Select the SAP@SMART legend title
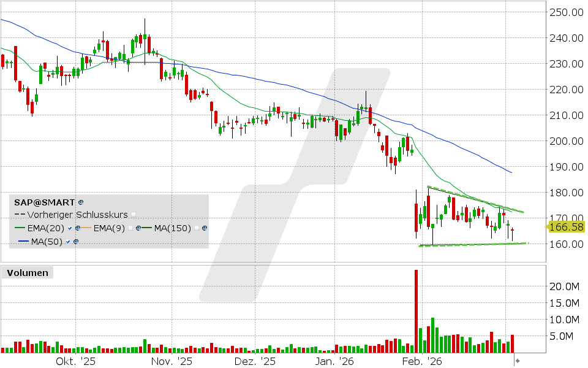This screenshot has height=368, width=588. [x=43, y=202]
